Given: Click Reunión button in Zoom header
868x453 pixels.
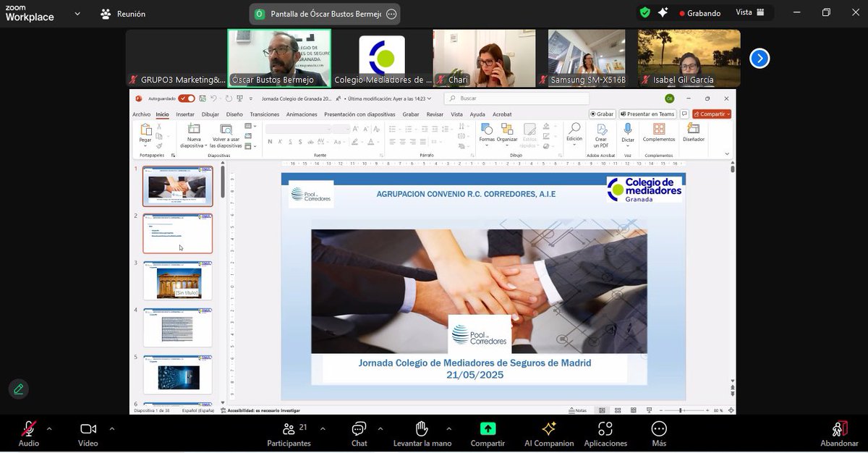Looking at the screenshot, I should [123, 14].
